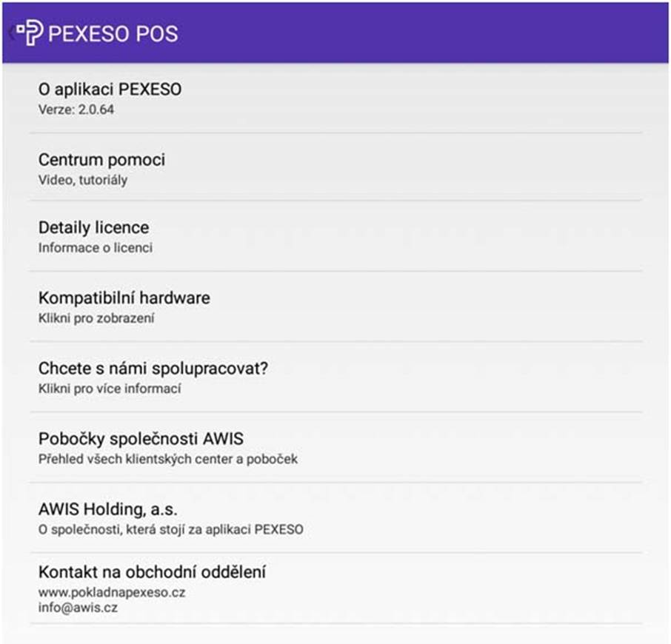Image resolution: width=671 pixels, height=644 pixels.
Task: Click Klikni pro zobrazení under hardware
Action: point(96,318)
